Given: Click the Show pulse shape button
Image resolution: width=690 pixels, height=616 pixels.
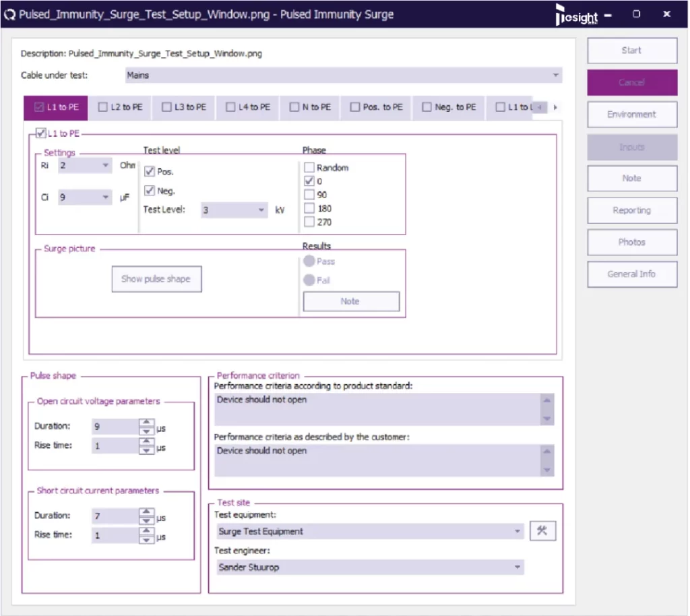Looking at the screenshot, I should [156, 279].
